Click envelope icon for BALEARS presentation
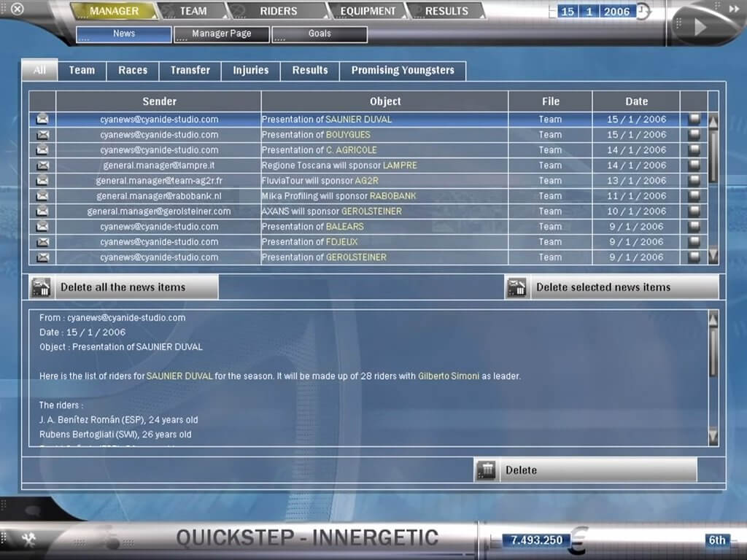This screenshot has height=560, width=747. tap(42, 226)
